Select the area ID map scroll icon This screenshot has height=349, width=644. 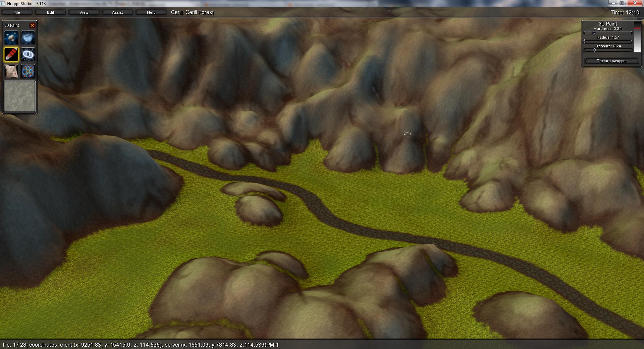(x=11, y=71)
